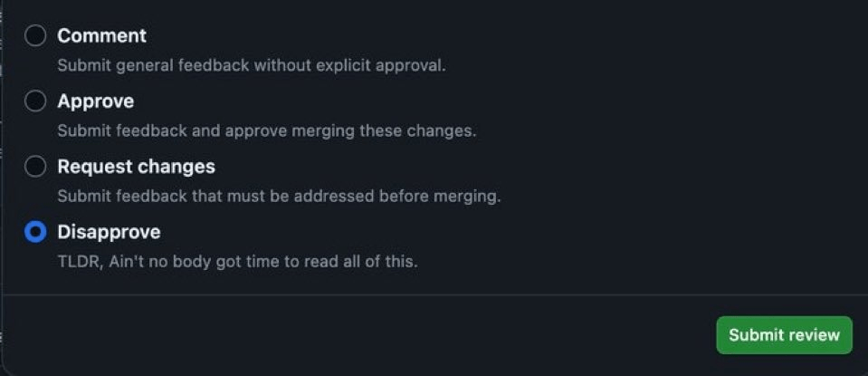Choose the option for feedback without explicit approval
The width and height of the screenshot is (868, 376).
coord(35,36)
